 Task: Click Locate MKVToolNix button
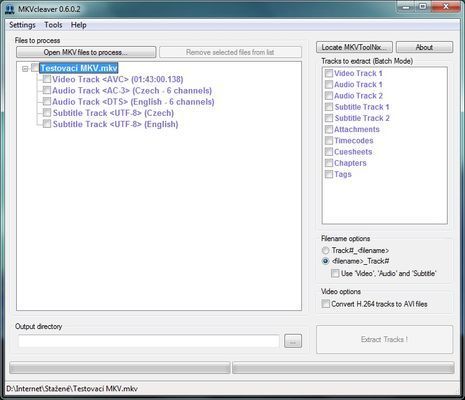pos(354,47)
